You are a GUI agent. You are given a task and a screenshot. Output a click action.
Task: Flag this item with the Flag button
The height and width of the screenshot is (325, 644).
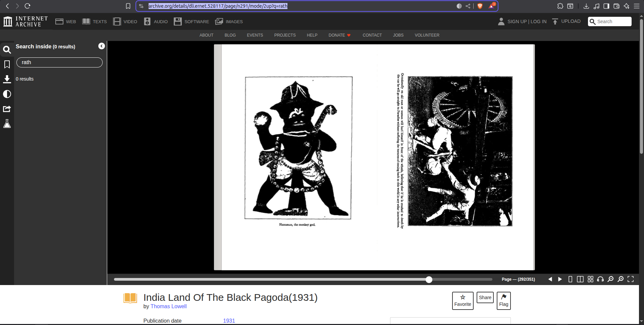click(x=504, y=301)
